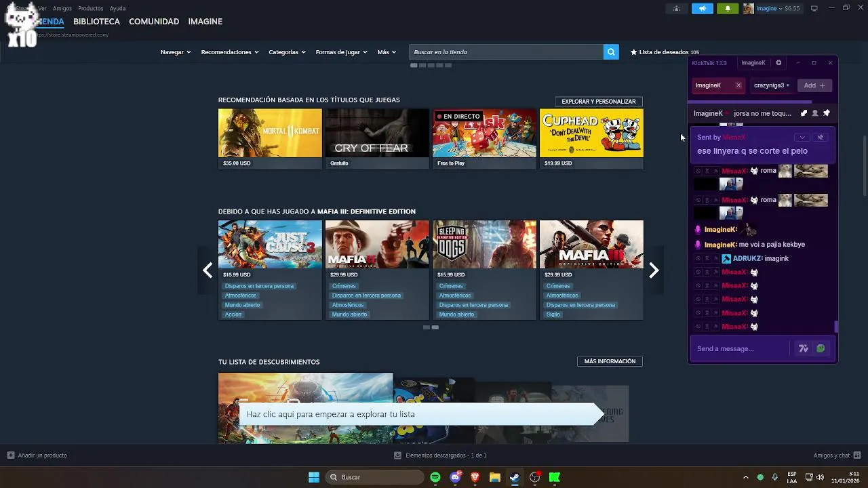Image resolution: width=868 pixels, height=488 pixels.
Task: Click the rightmost pin icon in the KickTalk header
Action: tap(826, 113)
